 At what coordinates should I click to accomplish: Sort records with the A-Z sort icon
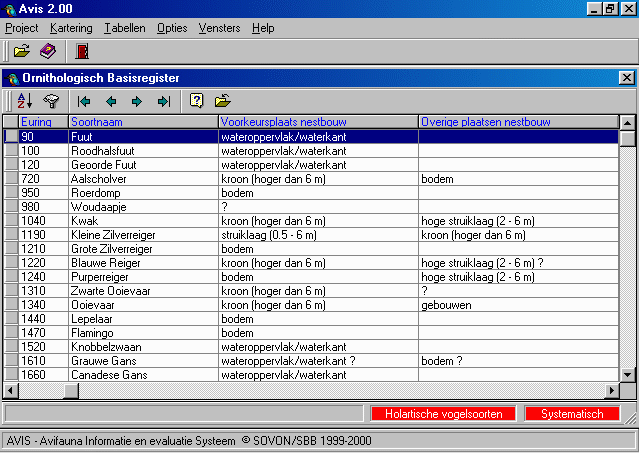pyautogui.click(x=25, y=101)
